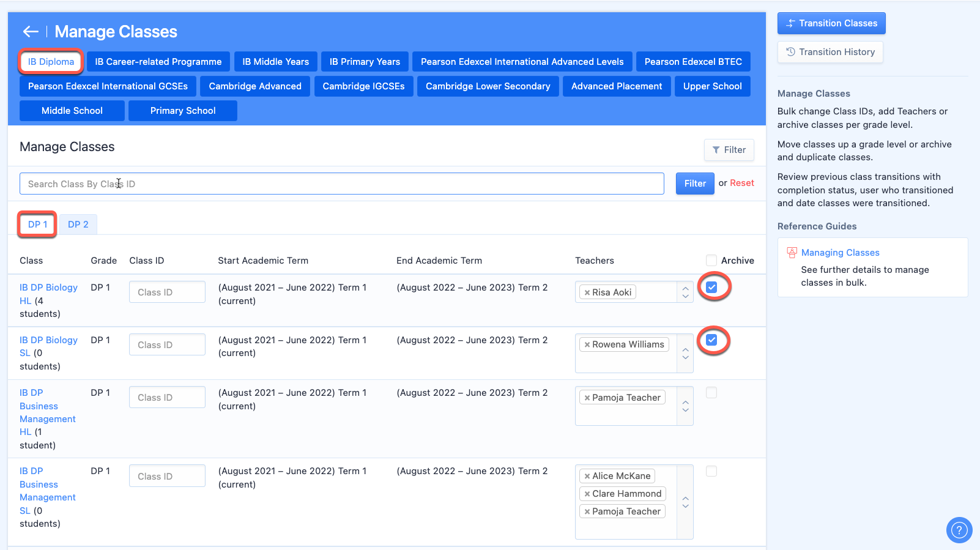Screen dimensions: 980x550
Task: Open the help question mark bubble
Action: tap(959, 530)
